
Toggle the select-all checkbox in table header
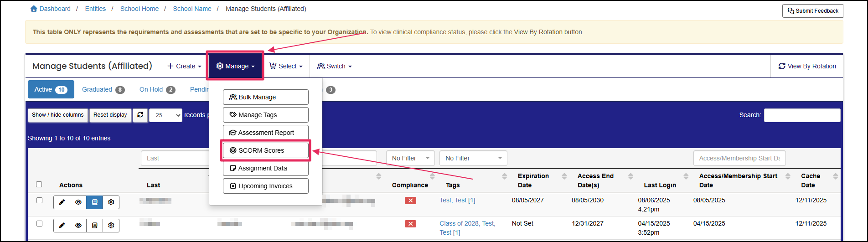click(39, 185)
